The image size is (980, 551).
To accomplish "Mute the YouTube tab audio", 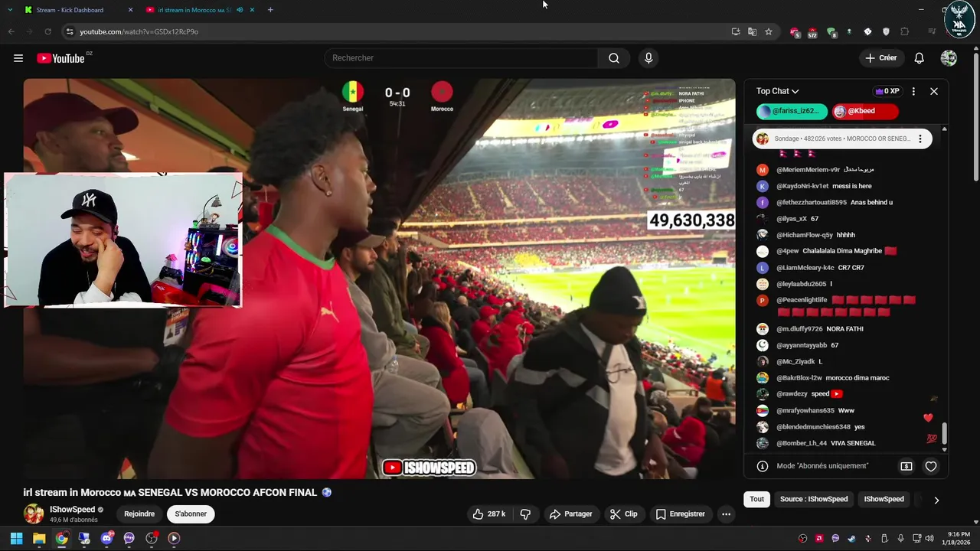I will coord(240,10).
